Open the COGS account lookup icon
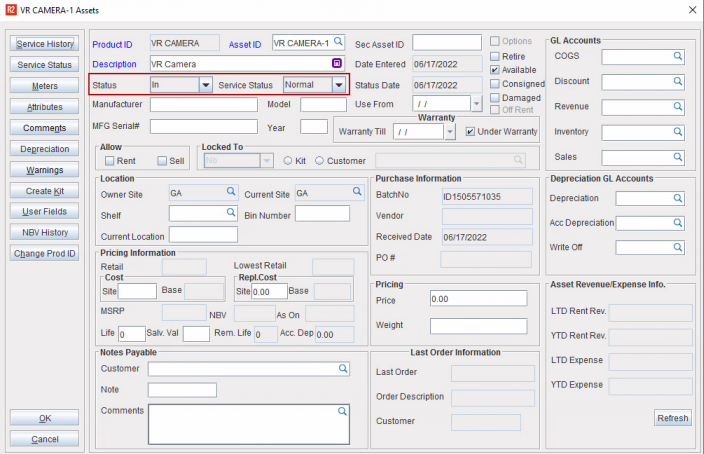 [x=677, y=57]
